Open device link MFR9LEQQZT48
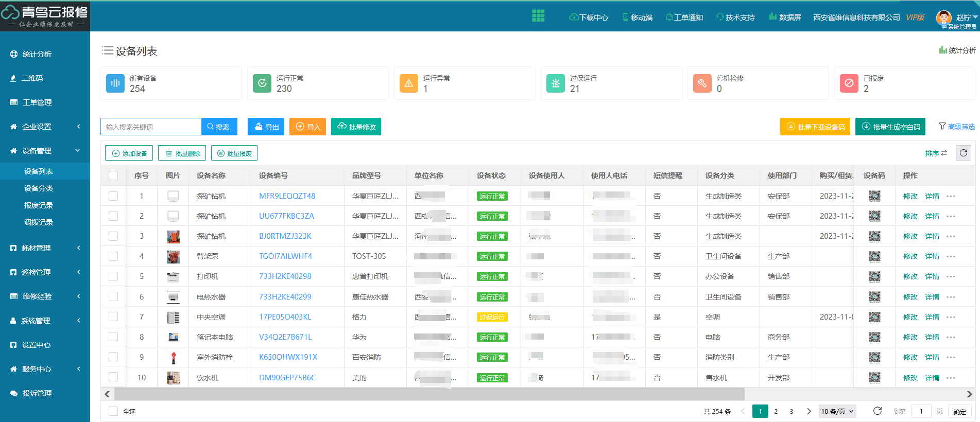Image resolution: width=980 pixels, height=422 pixels. [x=287, y=196]
